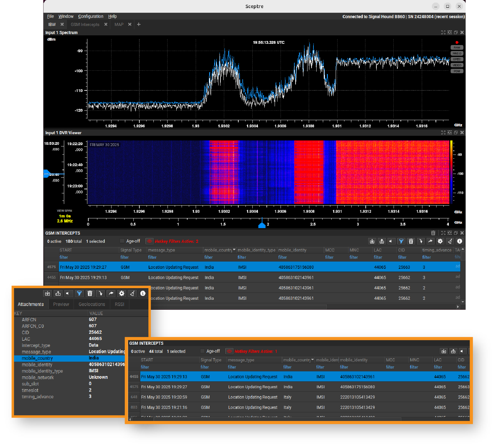Open the mobile_country dropdown in the lower inset table
496x448 pixels.
click(313, 360)
